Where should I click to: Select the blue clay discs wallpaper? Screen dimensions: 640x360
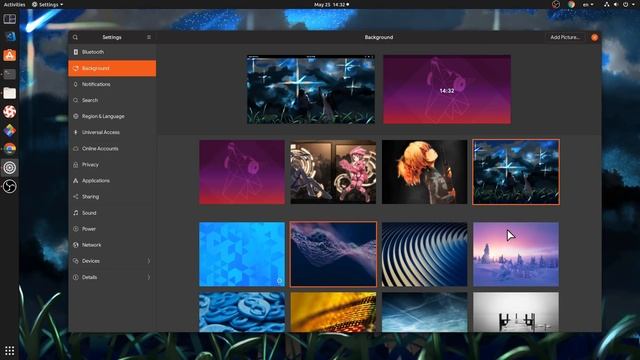pos(242,312)
